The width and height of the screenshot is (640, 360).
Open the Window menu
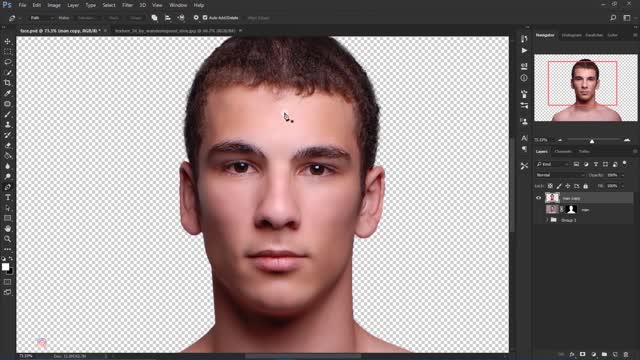pos(178,5)
